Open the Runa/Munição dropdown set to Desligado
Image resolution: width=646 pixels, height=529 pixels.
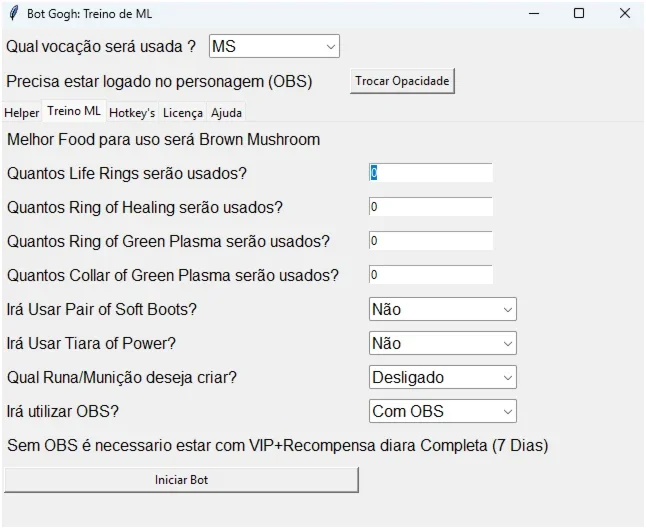442,377
